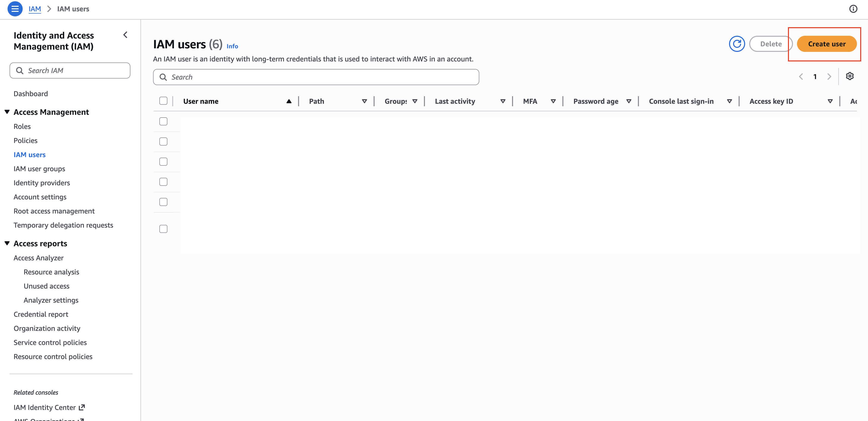Click the Info link beside IAM users
868x421 pixels.
232,46
